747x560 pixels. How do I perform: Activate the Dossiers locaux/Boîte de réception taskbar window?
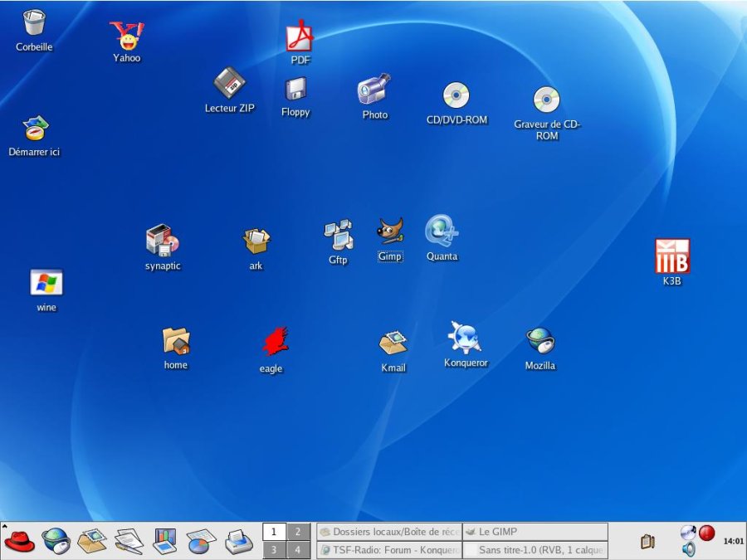pyautogui.click(x=388, y=532)
